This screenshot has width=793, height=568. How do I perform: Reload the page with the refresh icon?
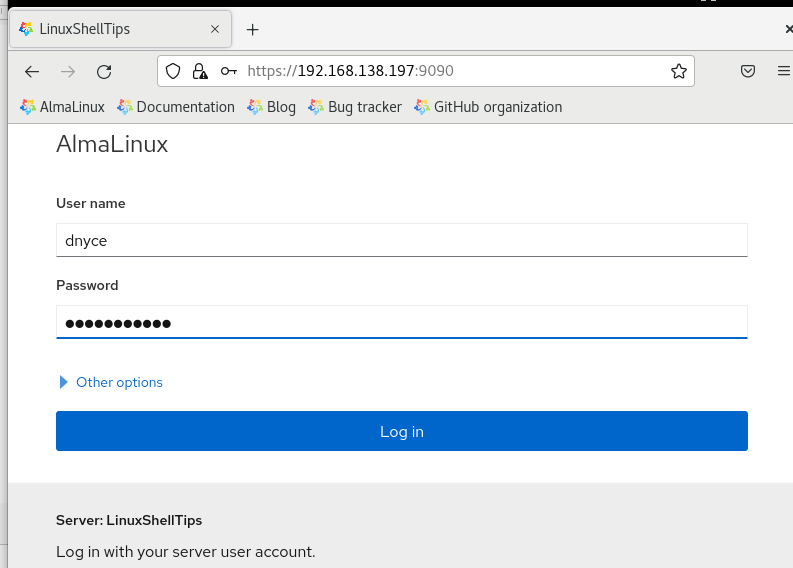(x=104, y=72)
